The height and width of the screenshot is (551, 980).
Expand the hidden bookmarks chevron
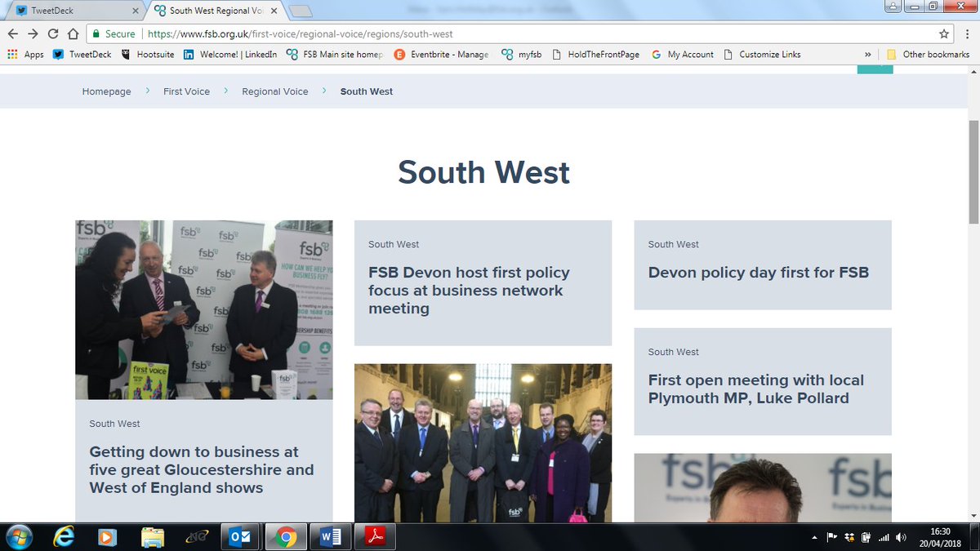click(x=867, y=55)
